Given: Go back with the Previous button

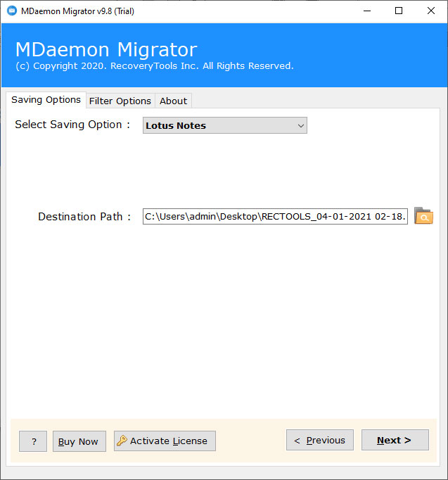Looking at the screenshot, I should pyautogui.click(x=320, y=440).
